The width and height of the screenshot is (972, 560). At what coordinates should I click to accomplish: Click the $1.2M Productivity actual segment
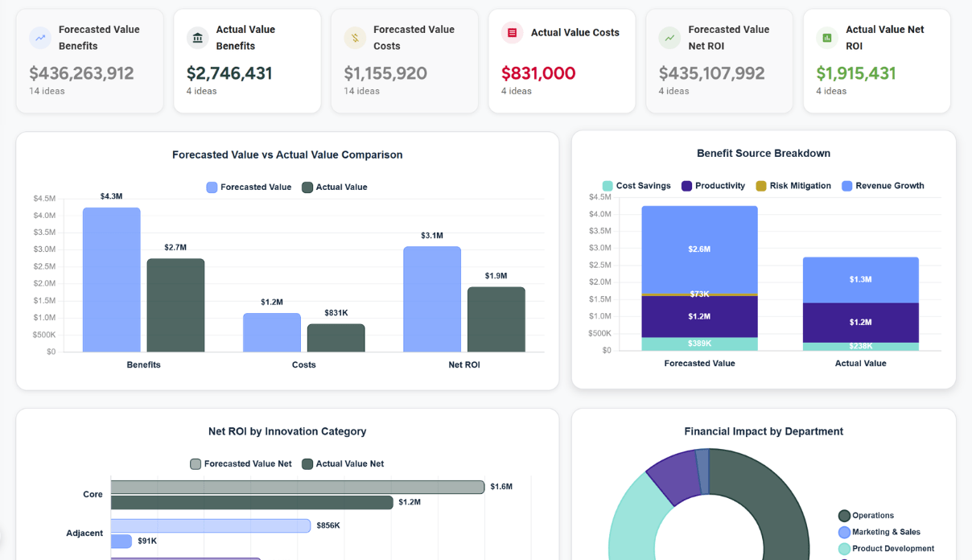click(861, 323)
